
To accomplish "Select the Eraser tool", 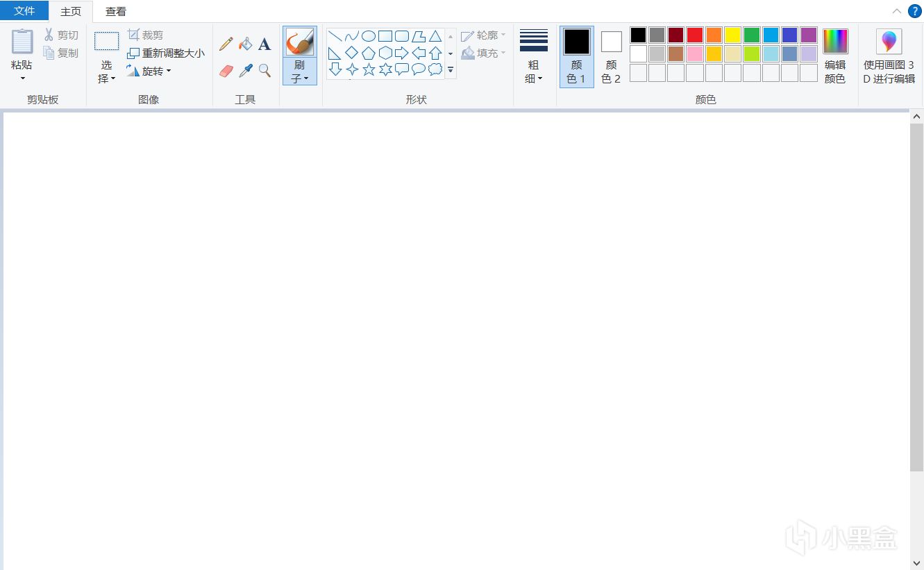I will point(226,71).
